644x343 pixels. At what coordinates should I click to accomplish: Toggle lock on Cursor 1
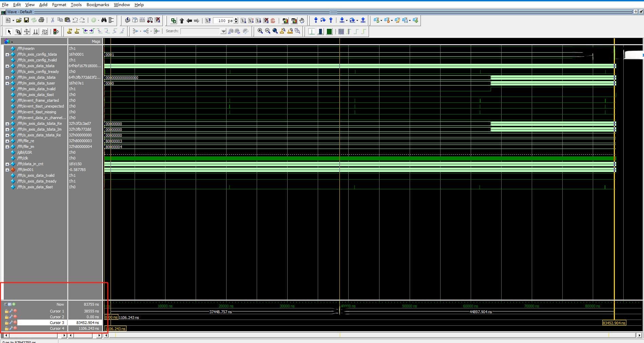6,311
